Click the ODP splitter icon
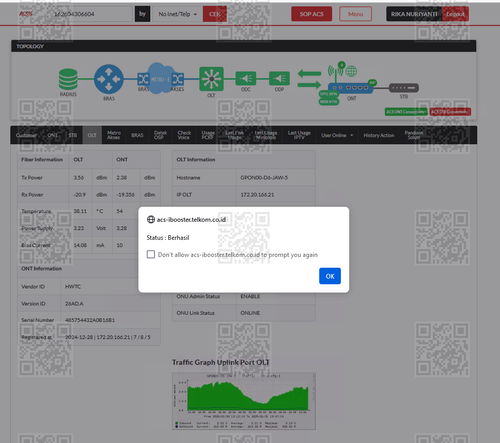Viewport: 500px width, 443px height. coord(279,79)
